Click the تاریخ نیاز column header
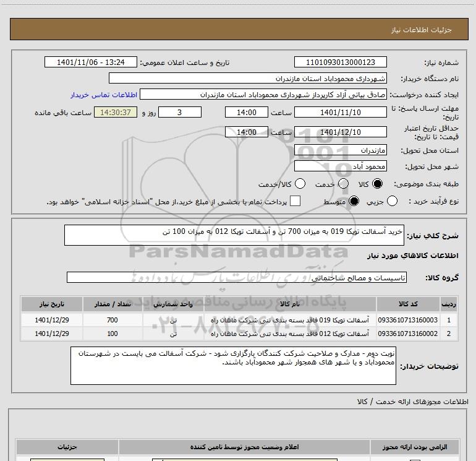Image resolution: width=476 pixels, height=461 pixels. (x=52, y=304)
